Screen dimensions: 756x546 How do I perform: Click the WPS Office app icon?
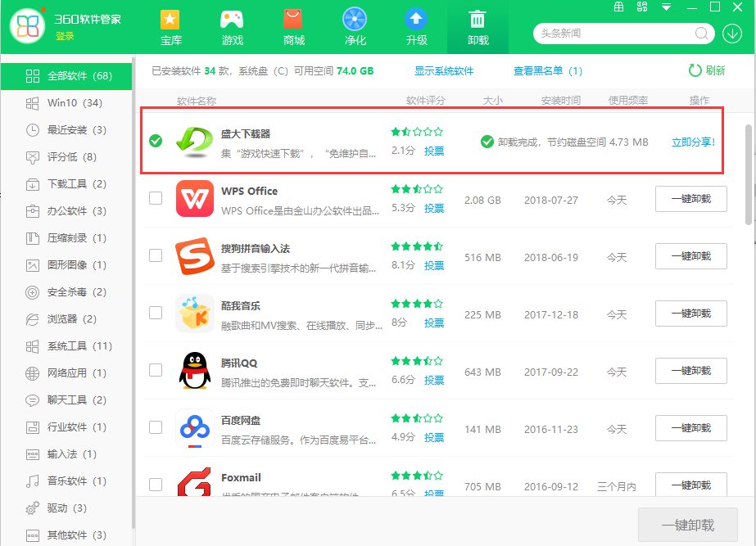[195, 199]
